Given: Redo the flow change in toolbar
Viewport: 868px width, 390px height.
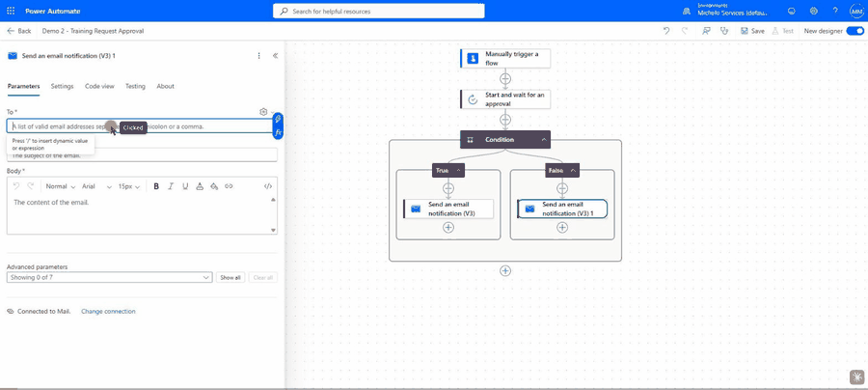Looking at the screenshot, I should [x=686, y=31].
